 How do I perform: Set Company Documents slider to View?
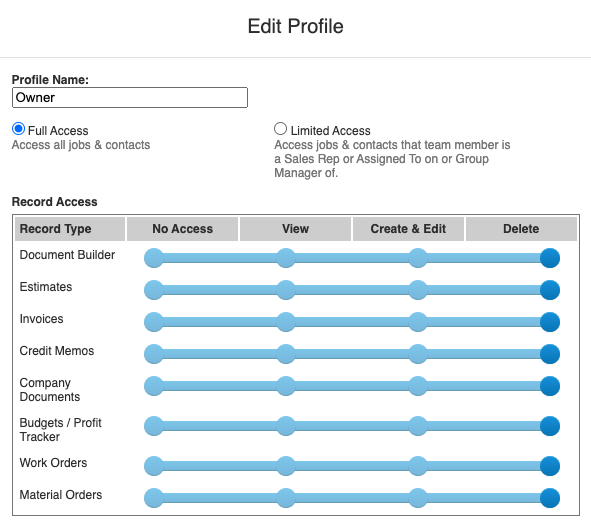pyautogui.click(x=286, y=386)
